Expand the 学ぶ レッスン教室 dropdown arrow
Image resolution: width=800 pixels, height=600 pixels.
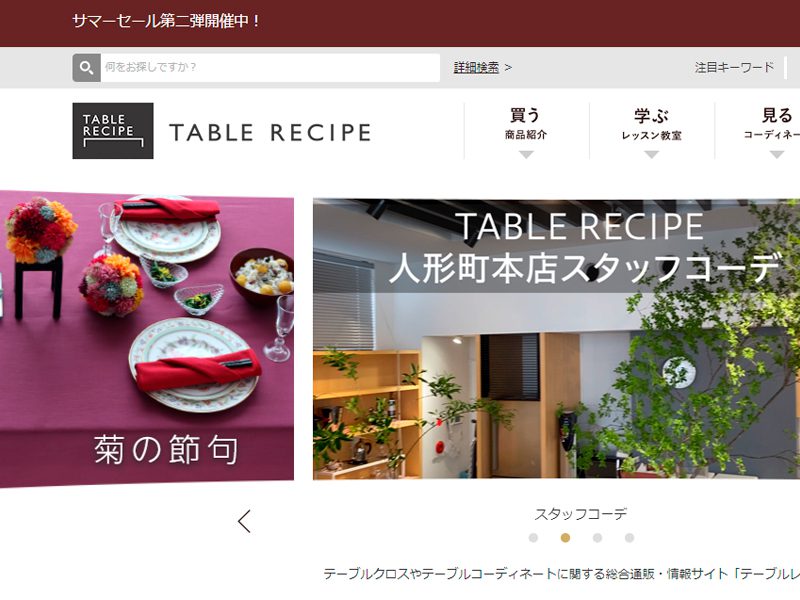pyautogui.click(x=652, y=155)
